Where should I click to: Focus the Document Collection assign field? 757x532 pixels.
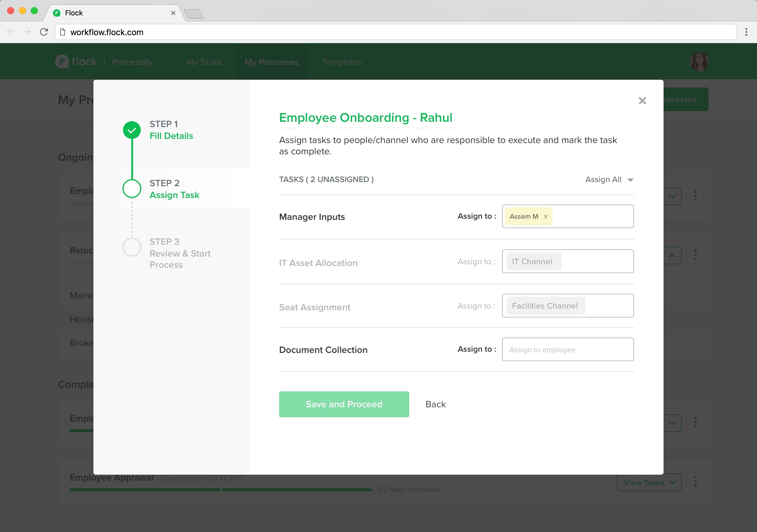tap(568, 349)
